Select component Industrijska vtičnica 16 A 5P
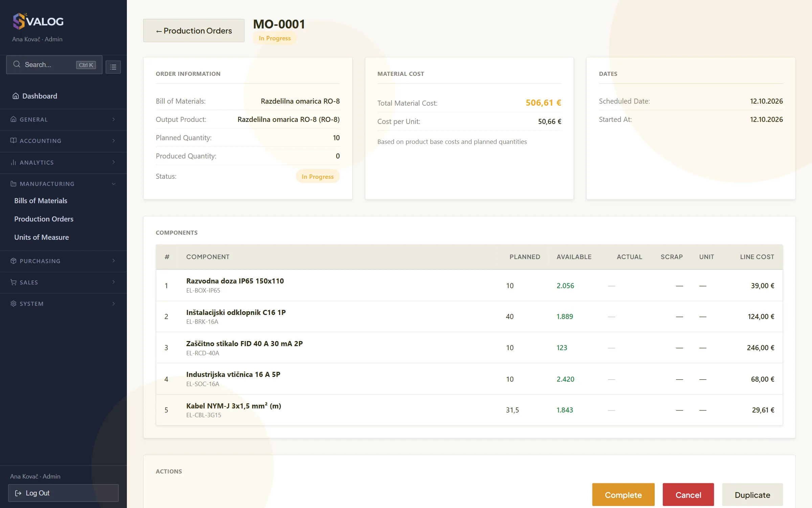 [x=233, y=375]
